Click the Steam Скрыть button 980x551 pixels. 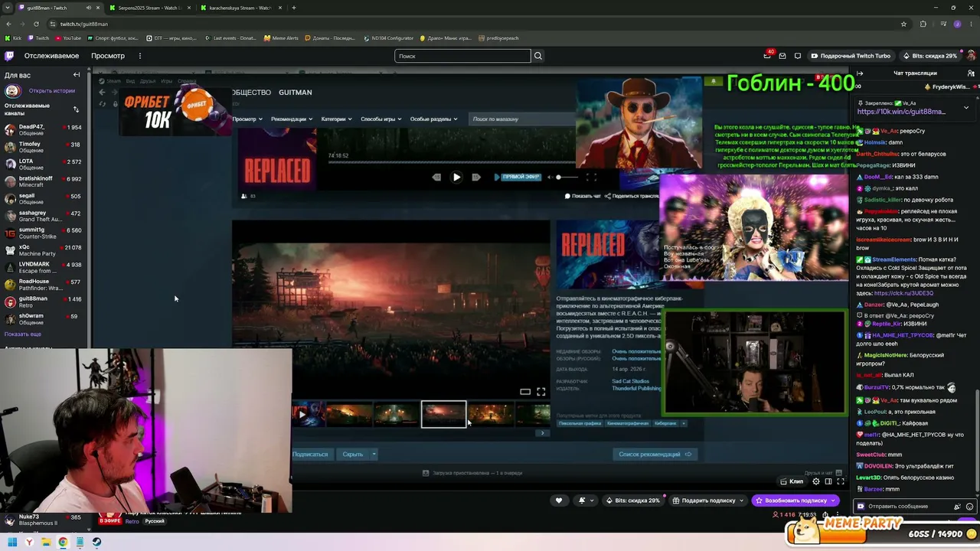353,455
